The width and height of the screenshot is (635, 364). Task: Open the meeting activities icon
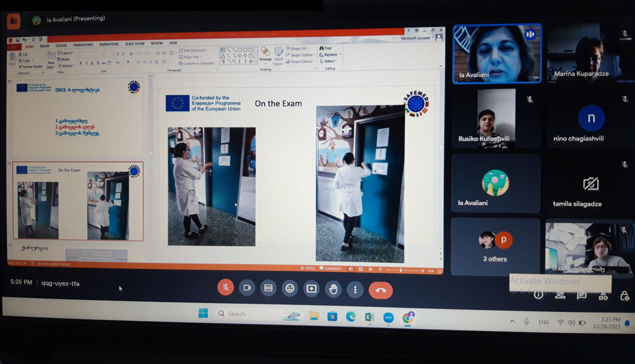603,296
